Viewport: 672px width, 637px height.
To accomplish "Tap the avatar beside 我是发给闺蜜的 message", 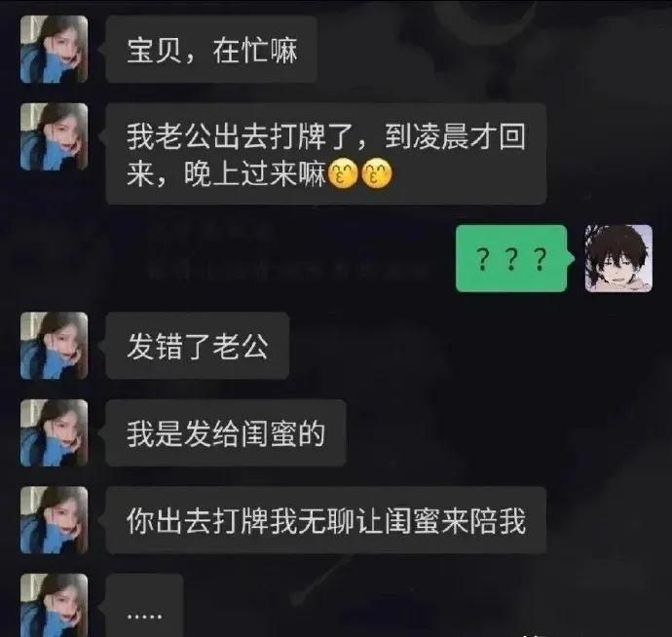I will pyautogui.click(x=54, y=433).
